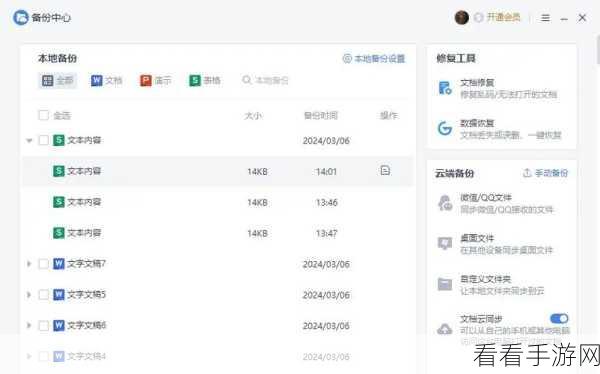Click the 备份时间 column header
This screenshot has width=600, height=374.
pos(321,115)
